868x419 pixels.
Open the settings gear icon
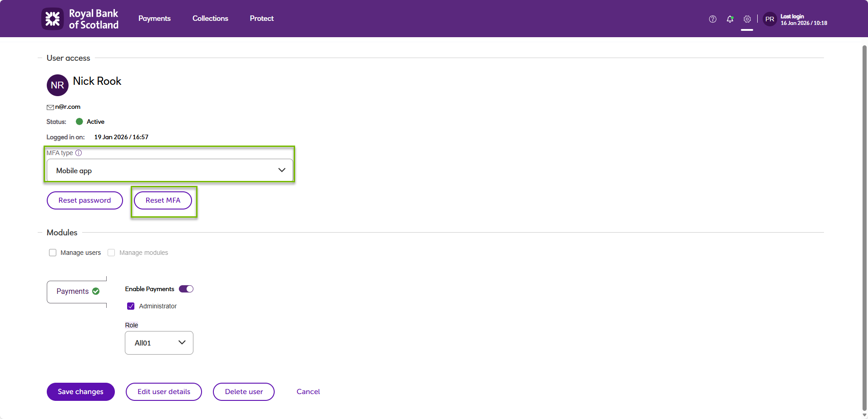tap(747, 19)
